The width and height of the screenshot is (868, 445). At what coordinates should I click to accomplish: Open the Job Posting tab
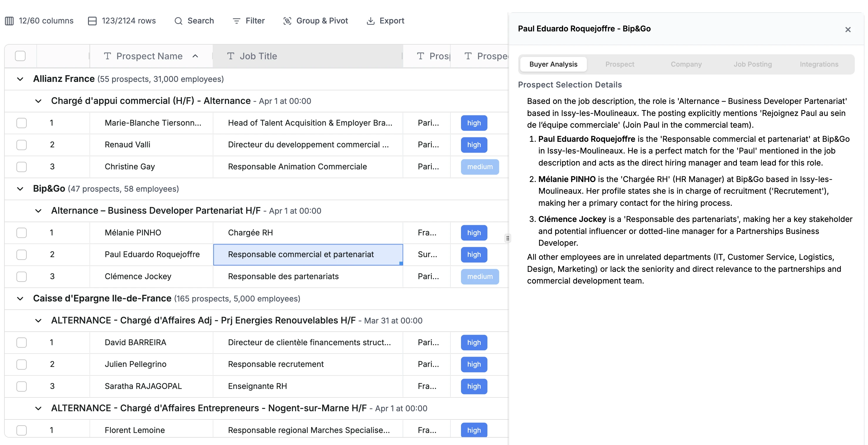point(752,64)
